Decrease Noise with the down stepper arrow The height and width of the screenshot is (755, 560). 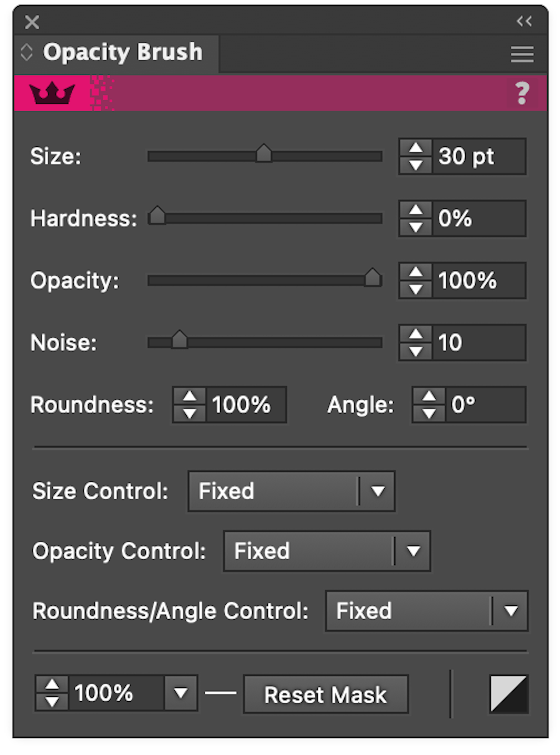(x=415, y=351)
